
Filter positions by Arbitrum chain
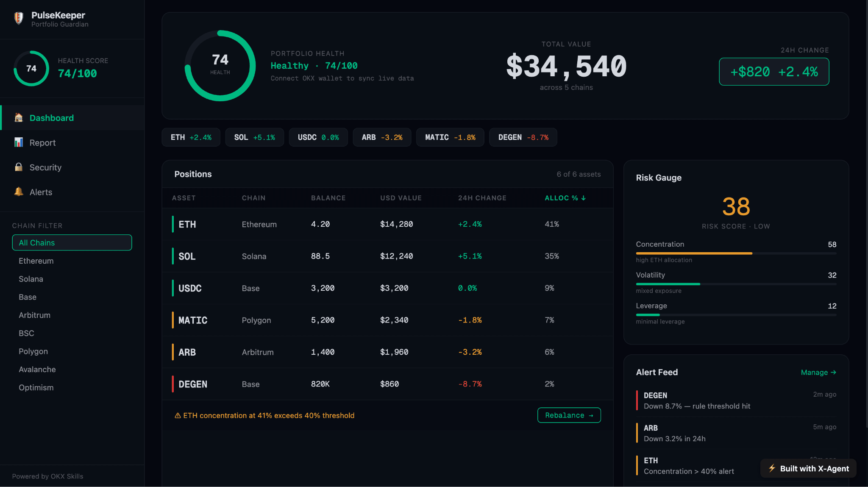[x=34, y=315]
